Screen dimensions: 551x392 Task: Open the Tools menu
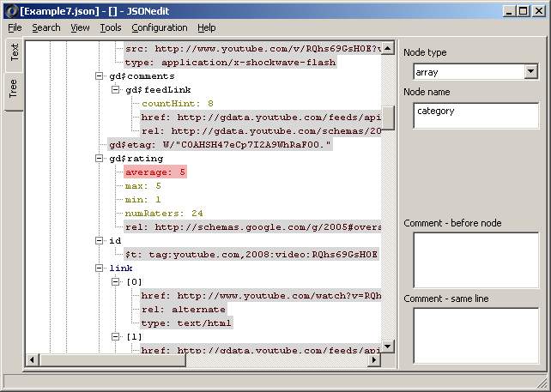pos(110,27)
